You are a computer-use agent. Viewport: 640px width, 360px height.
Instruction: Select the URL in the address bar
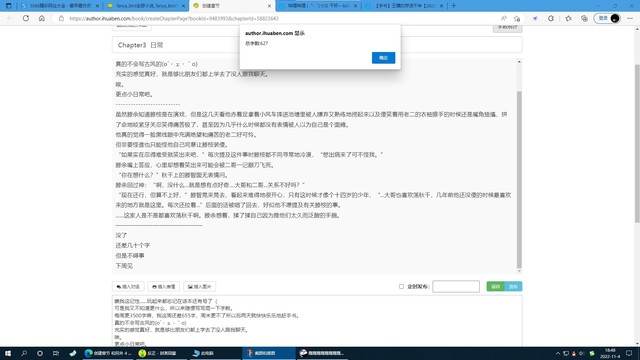174,18
